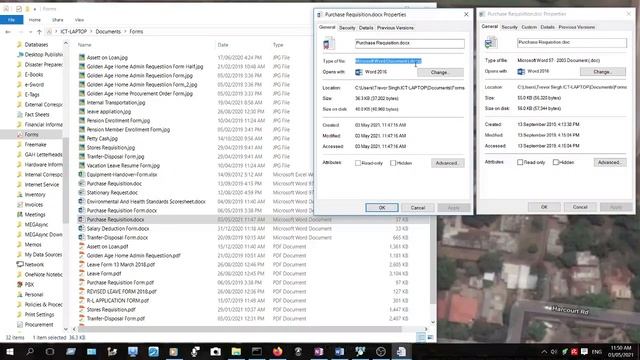This screenshot has width=640, height=360.
Task: Select the Forms folder in navigation pane
Action: click(31, 134)
